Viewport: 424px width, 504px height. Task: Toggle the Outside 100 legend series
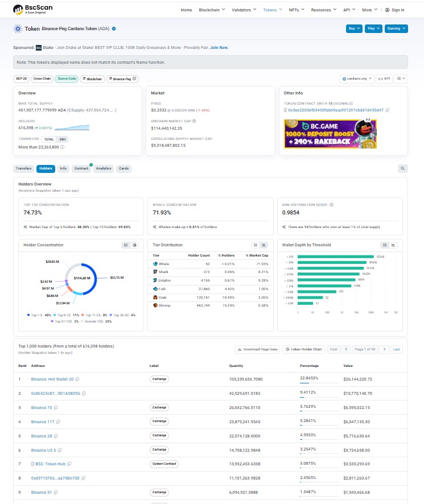click(x=96, y=321)
